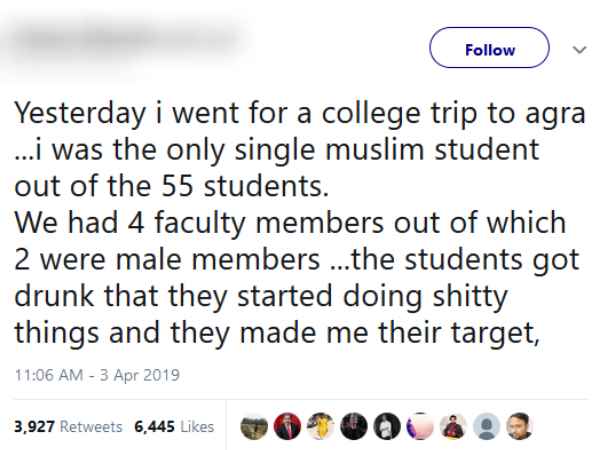Click the Follow button
The height and width of the screenshot is (450, 600).
[490, 49]
